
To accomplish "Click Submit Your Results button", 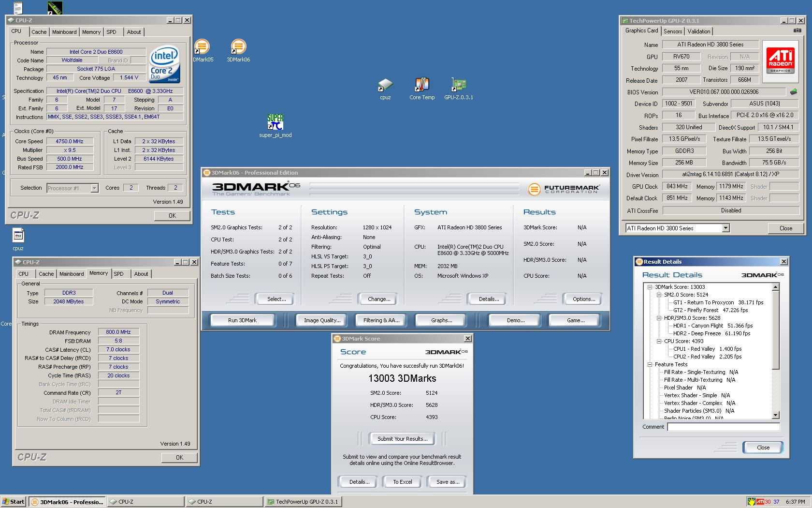I will (402, 439).
